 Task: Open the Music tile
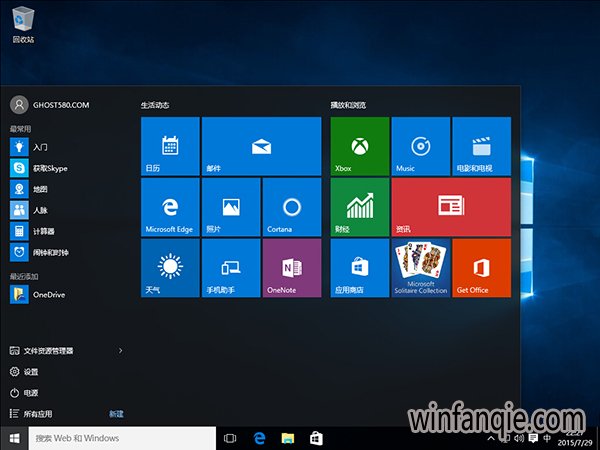click(421, 146)
